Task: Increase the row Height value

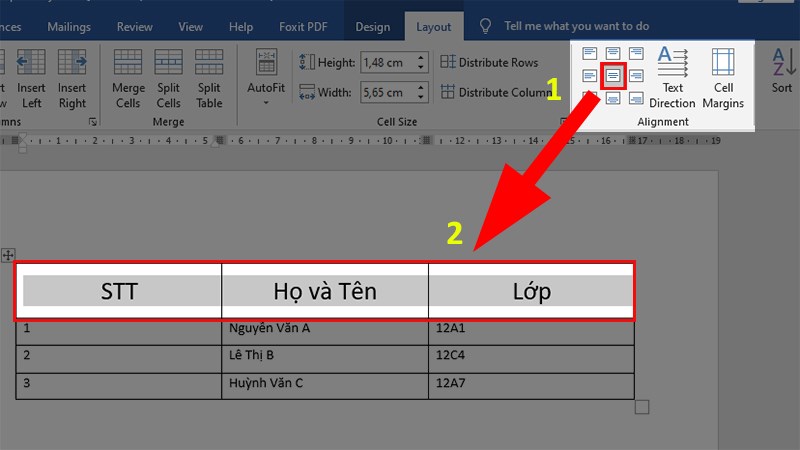Action: point(421,58)
